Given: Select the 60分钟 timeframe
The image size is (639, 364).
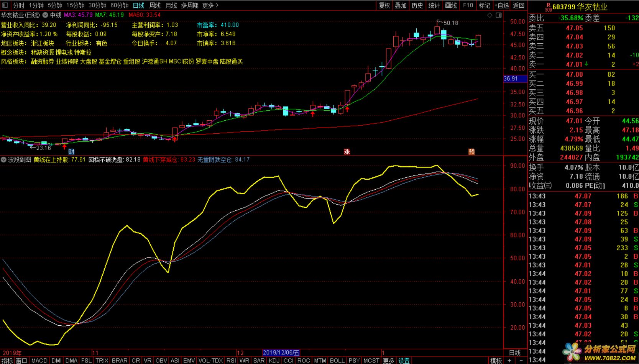Looking at the screenshot, I should [120, 5].
